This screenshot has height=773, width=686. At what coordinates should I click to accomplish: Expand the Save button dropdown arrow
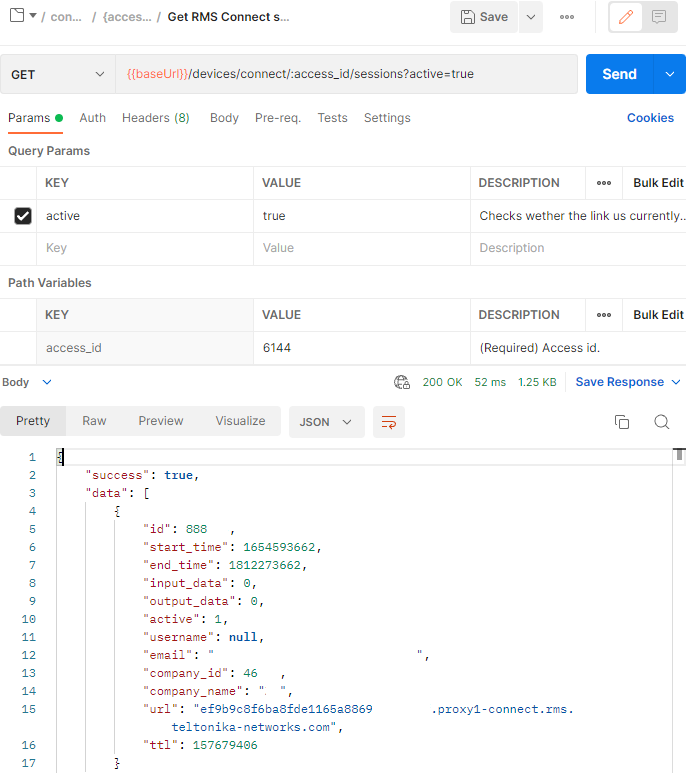530,17
